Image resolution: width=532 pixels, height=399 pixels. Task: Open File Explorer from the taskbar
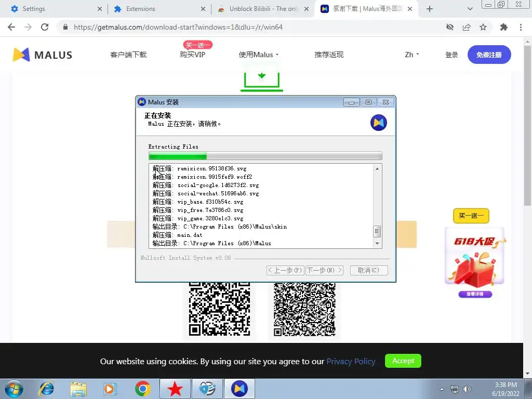tap(78, 389)
